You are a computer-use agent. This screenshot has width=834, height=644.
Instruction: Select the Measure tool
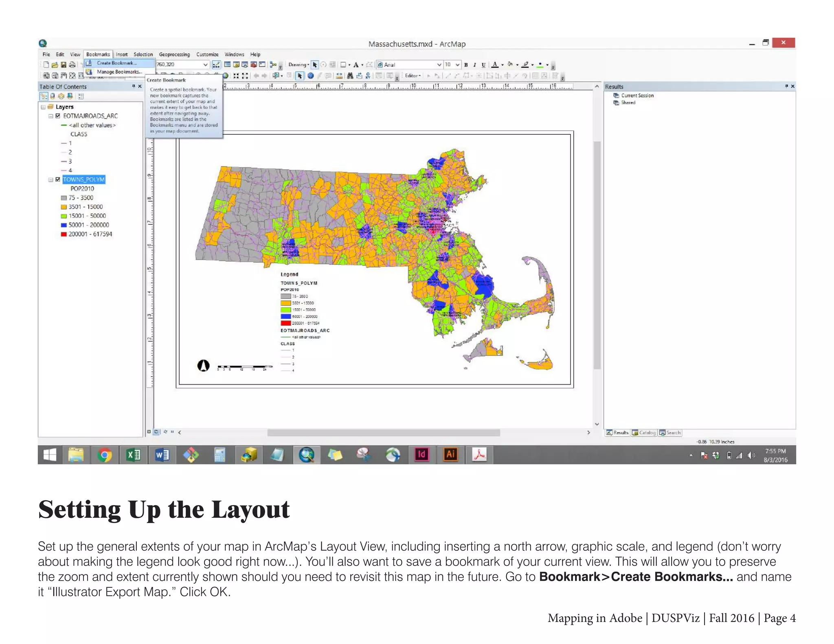tap(339, 76)
